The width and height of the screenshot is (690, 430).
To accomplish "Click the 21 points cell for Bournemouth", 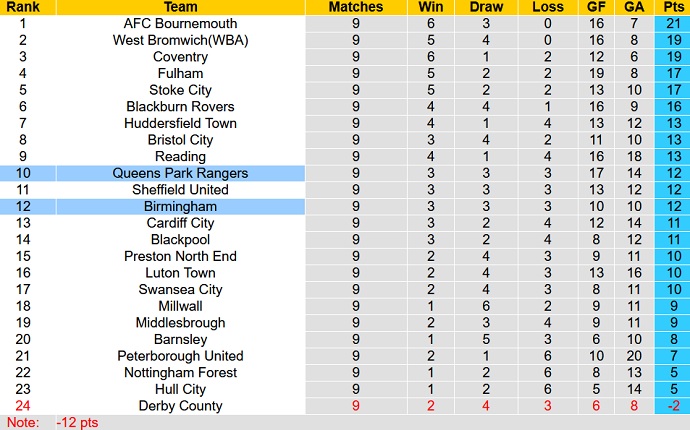I will [x=673, y=23].
